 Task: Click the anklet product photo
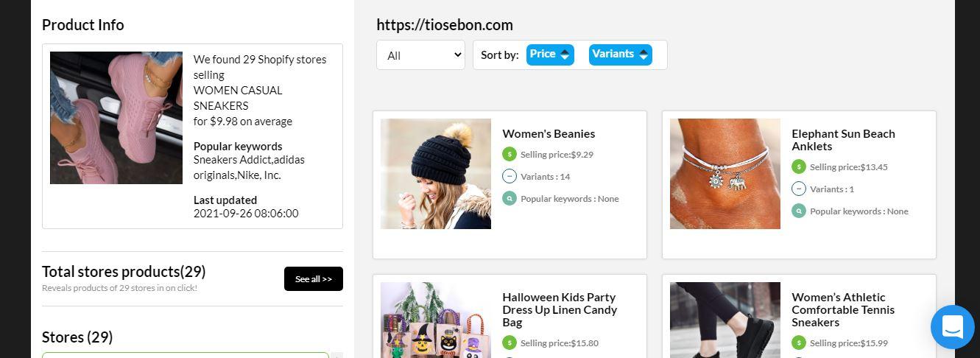point(725,174)
